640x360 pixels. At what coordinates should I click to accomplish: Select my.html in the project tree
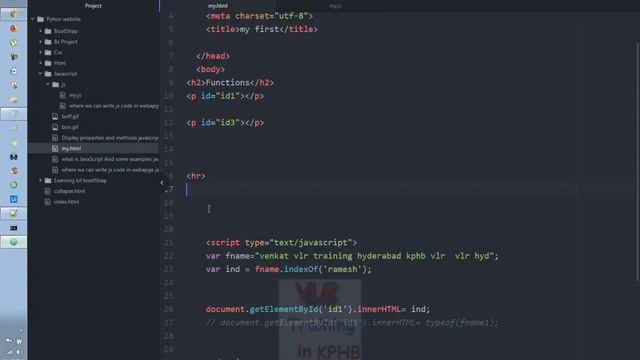click(71, 149)
